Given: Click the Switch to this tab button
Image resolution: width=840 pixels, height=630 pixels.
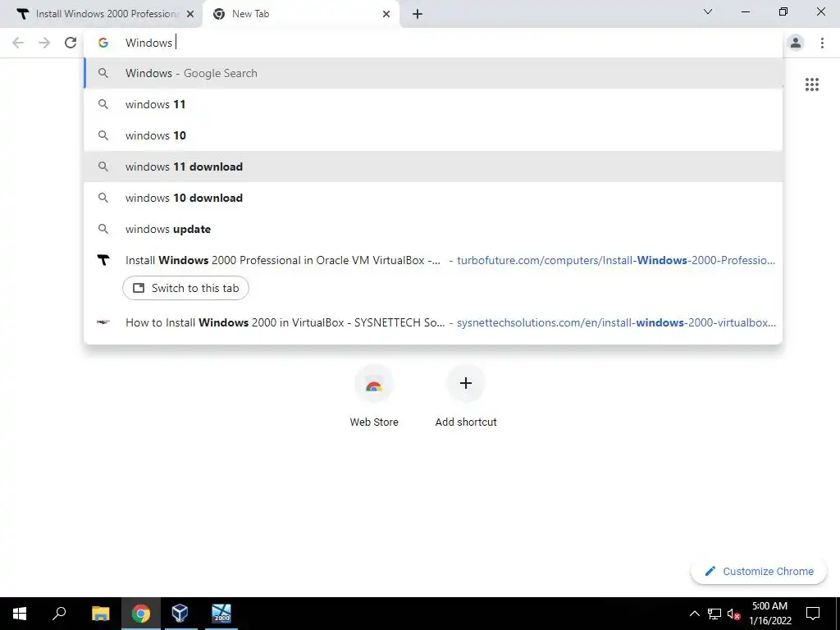Looking at the screenshot, I should [185, 288].
